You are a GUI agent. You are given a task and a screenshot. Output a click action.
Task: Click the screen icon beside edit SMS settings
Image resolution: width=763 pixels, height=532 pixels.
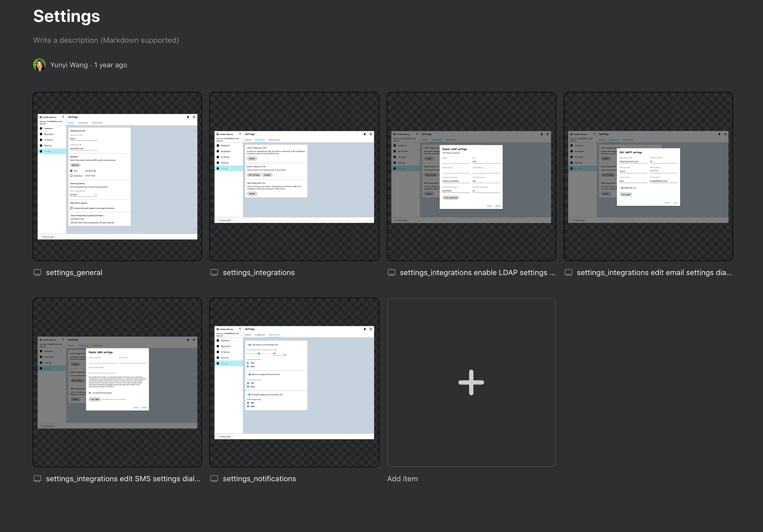pos(37,479)
